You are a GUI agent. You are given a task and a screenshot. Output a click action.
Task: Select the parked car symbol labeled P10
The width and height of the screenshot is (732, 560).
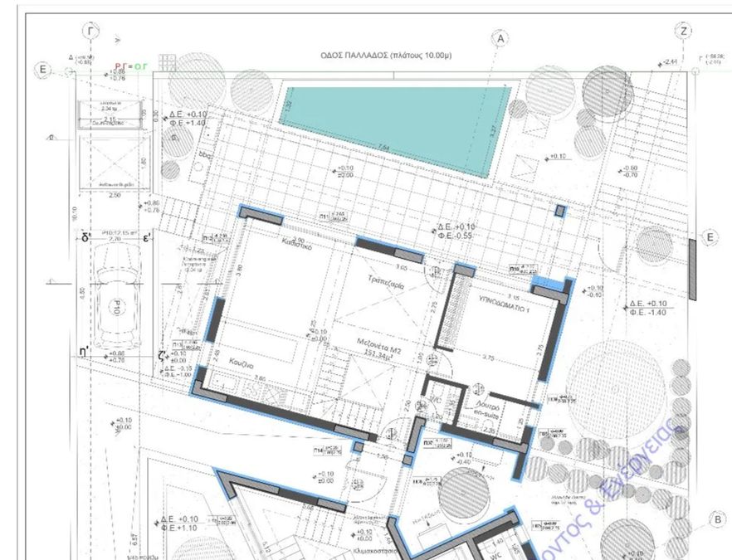click(116, 297)
